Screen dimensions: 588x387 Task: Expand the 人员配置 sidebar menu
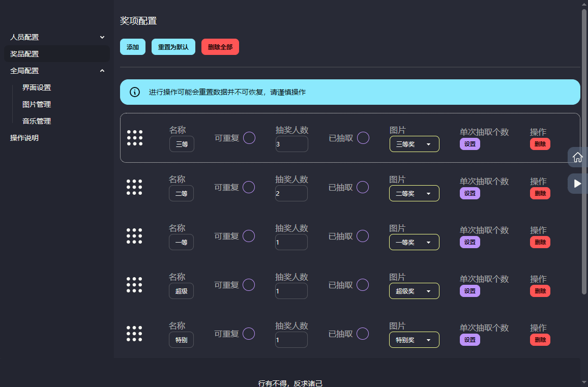tap(57, 37)
